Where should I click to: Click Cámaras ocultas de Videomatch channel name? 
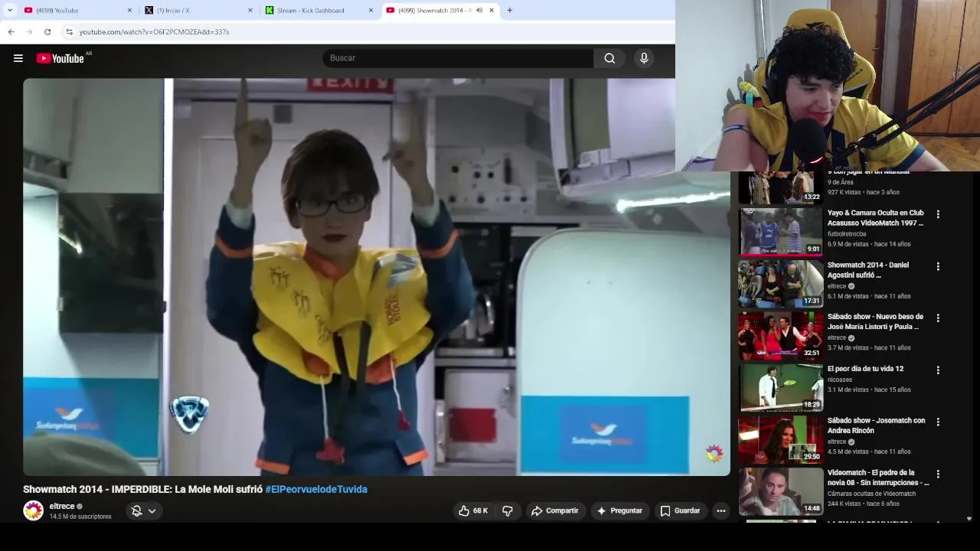871,494
